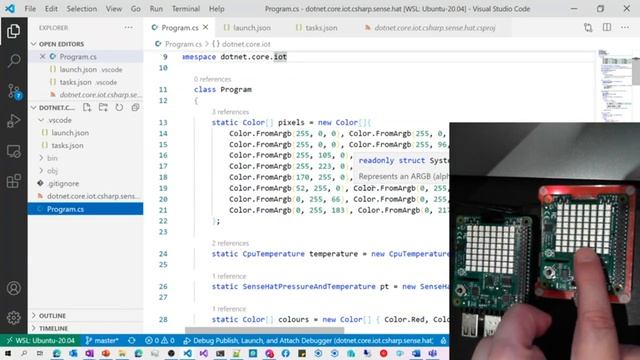Image resolution: width=640 pixels, height=360 pixels.
Task: Click the VS Code logo in title bar
Action: point(10,9)
